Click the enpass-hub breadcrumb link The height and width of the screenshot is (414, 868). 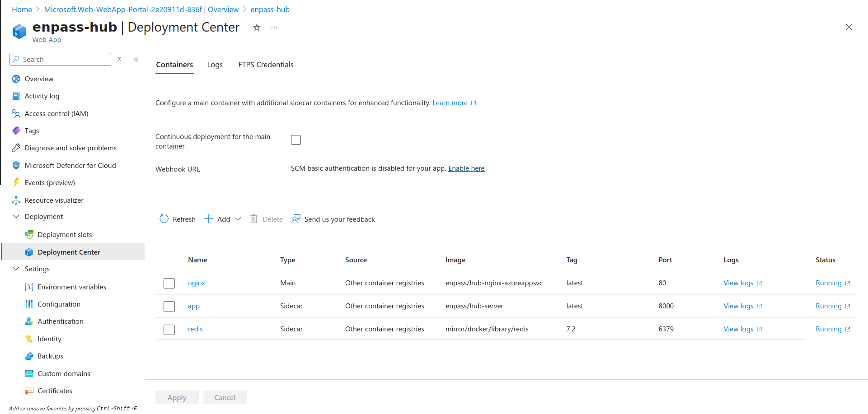point(270,9)
